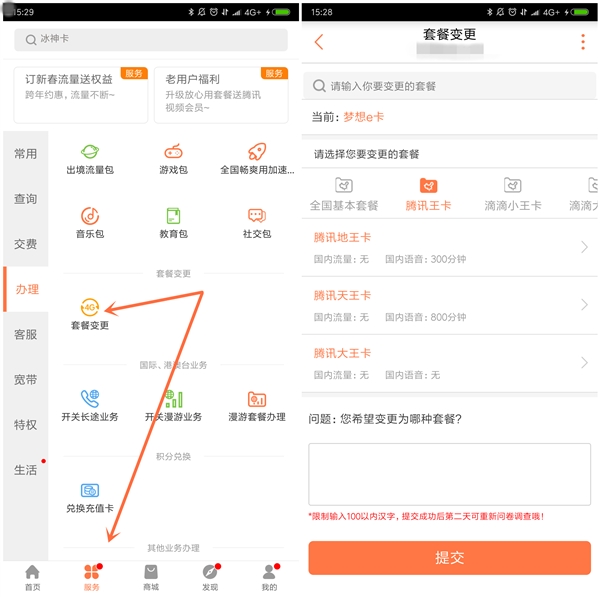The width and height of the screenshot is (600, 597).
Task: Open 兑换充值卡 card icon
Action: point(90,490)
